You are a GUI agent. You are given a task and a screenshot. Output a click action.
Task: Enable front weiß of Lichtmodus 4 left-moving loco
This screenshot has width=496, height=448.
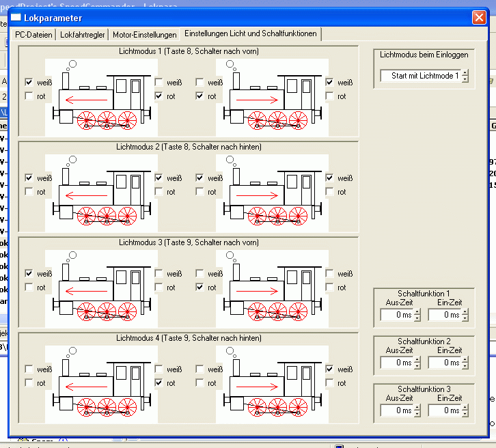click(29, 369)
